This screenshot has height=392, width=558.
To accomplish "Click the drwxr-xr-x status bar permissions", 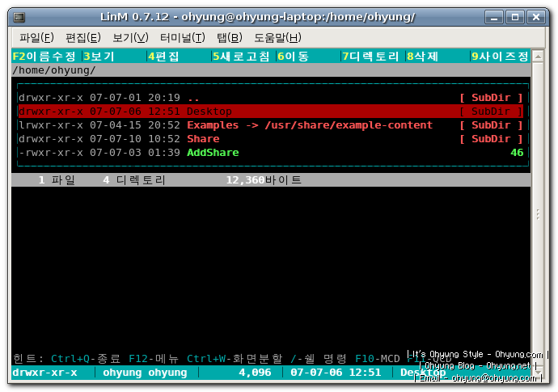I will pyautogui.click(x=44, y=373).
